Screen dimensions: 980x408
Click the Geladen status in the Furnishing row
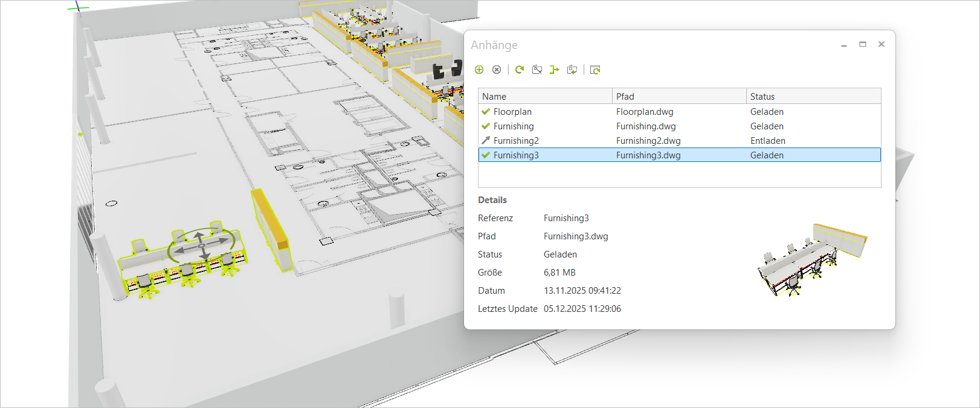click(x=767, y=126)
